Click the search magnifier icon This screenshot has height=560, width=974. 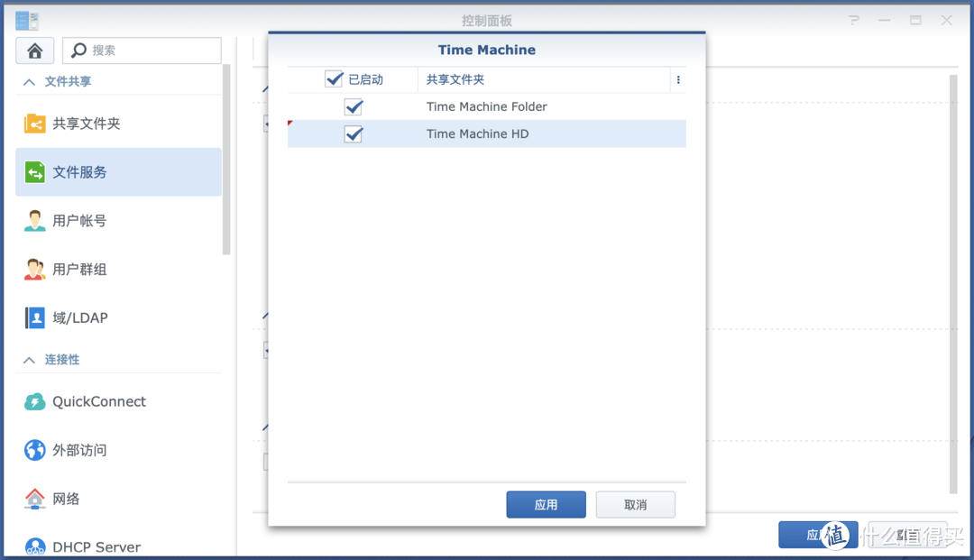[78, 50]
